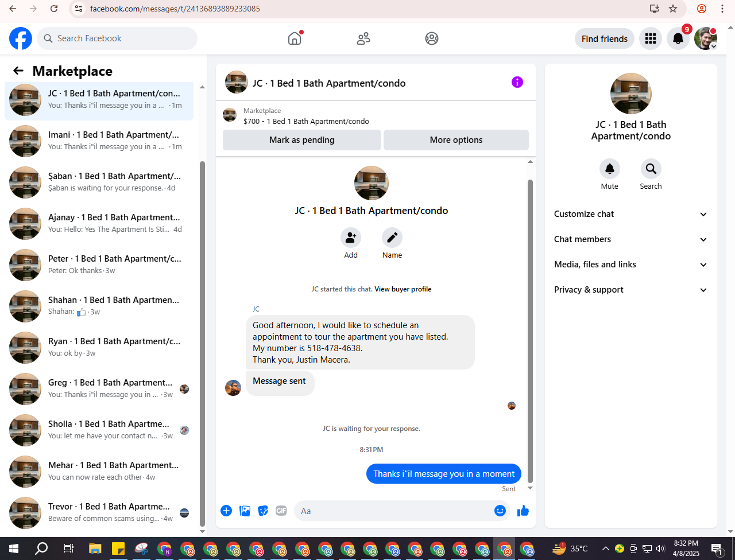Viewport: 735px width, 560px height.
Task: Open Windows Action Center notifications
Action: 717,549
